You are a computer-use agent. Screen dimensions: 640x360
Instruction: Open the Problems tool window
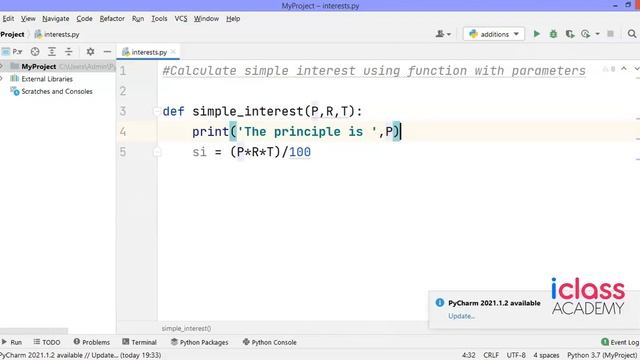click(x=92, y=342)
